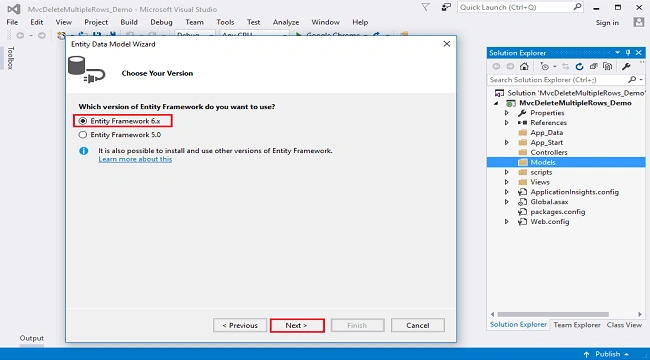650x360 pixels.
Task: Open the Learn more about this link
Action: [135, 159]
